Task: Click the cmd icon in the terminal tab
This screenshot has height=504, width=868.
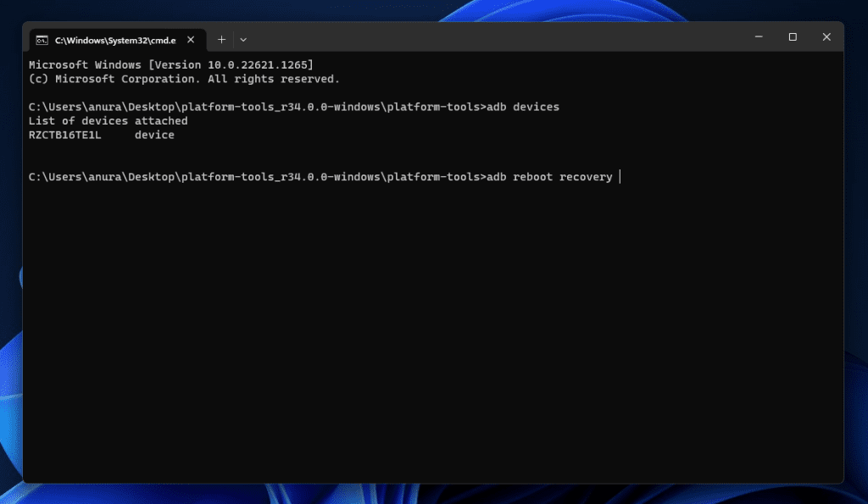Action: (x=42, y=40)
